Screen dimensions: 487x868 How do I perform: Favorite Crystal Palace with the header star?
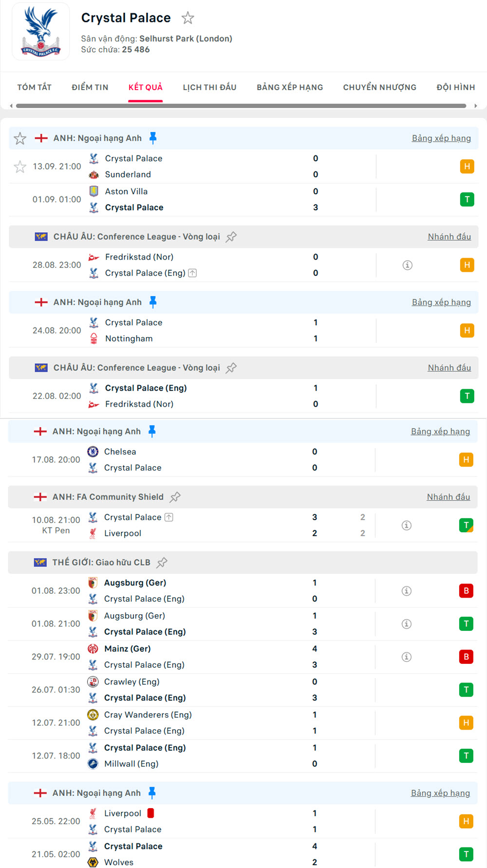tap(187, 19)
